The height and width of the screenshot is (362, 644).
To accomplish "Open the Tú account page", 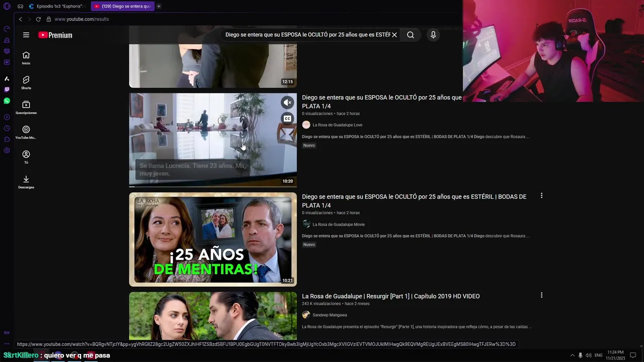I will 26,157.
